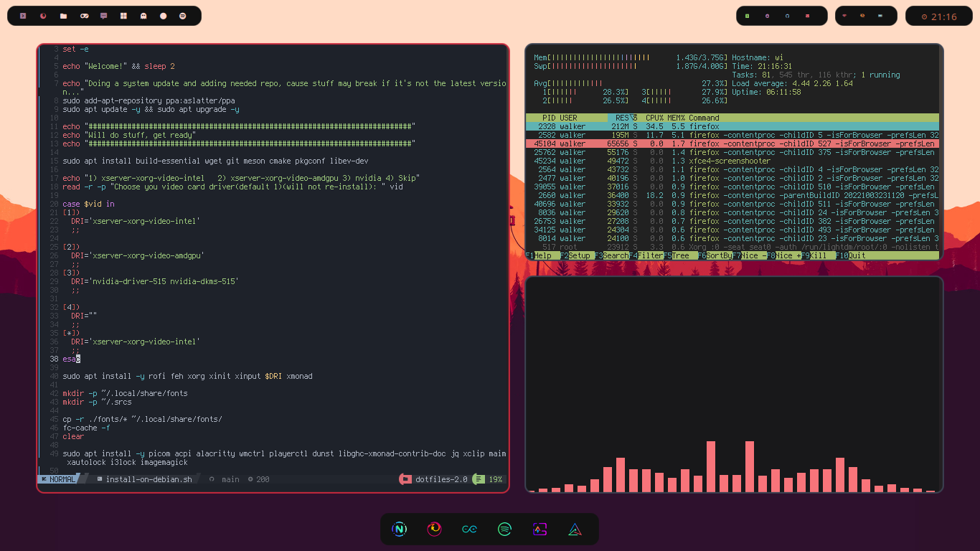Open the F6 SortBy selector in htop
Image resolution: width=980 pixels, height=551 pixels.
(x=715, y=255)
